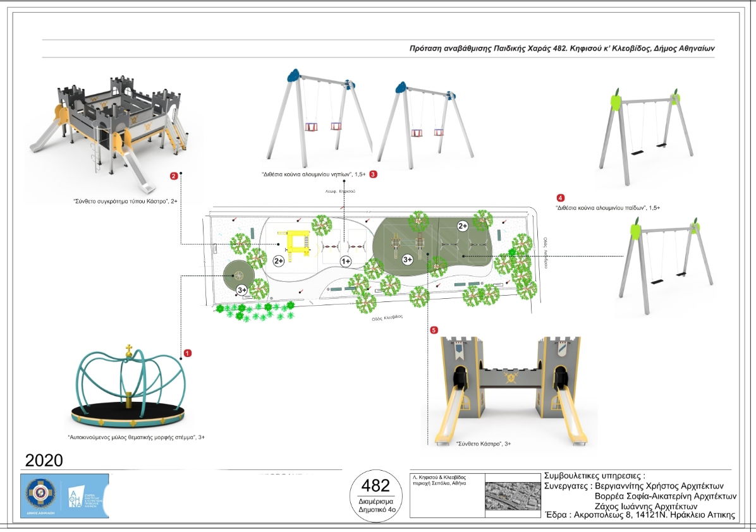756x532 pixels.
Task: Click the heading "Συμβουλετικες υπηρεσιες :"
Action: tap(594, 476)
